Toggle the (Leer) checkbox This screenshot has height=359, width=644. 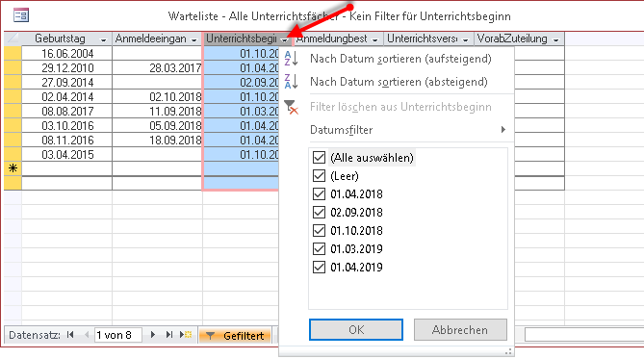320,176
